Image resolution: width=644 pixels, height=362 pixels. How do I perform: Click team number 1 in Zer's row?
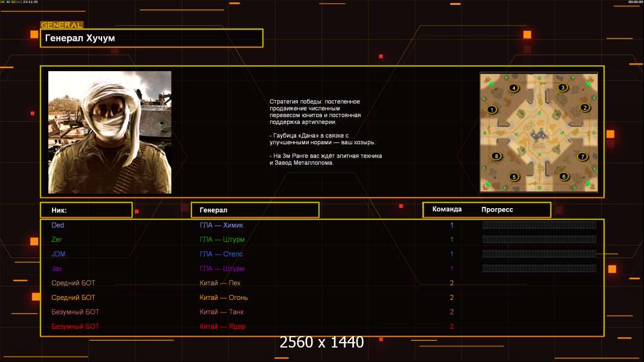[452, 240]
